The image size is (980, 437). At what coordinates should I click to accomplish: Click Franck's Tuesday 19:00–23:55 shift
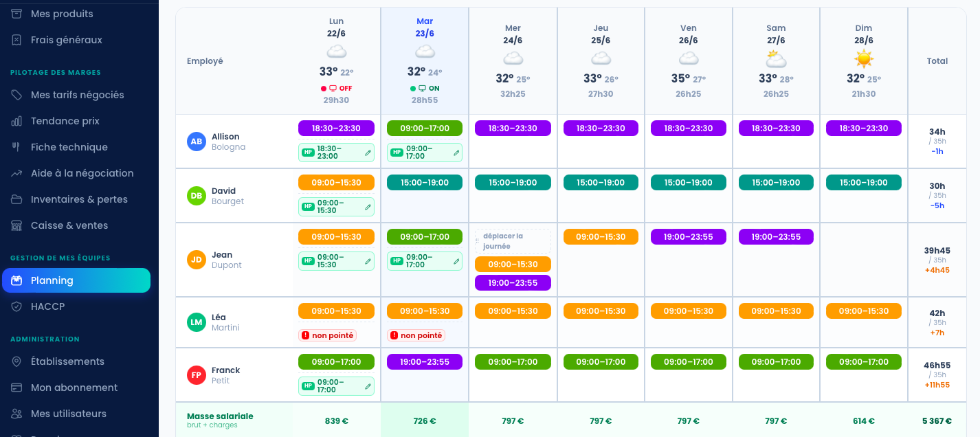click(x=425, y=361)
